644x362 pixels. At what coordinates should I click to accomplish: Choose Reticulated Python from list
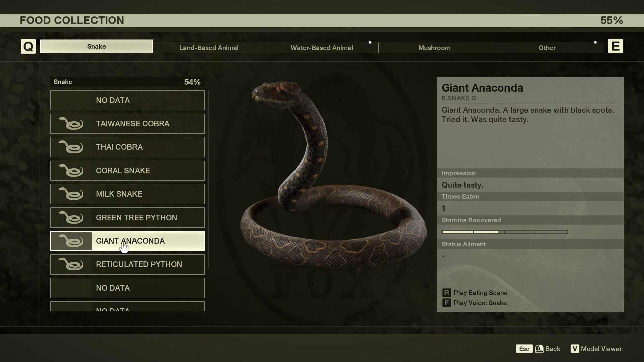click(x=127, y=264)
